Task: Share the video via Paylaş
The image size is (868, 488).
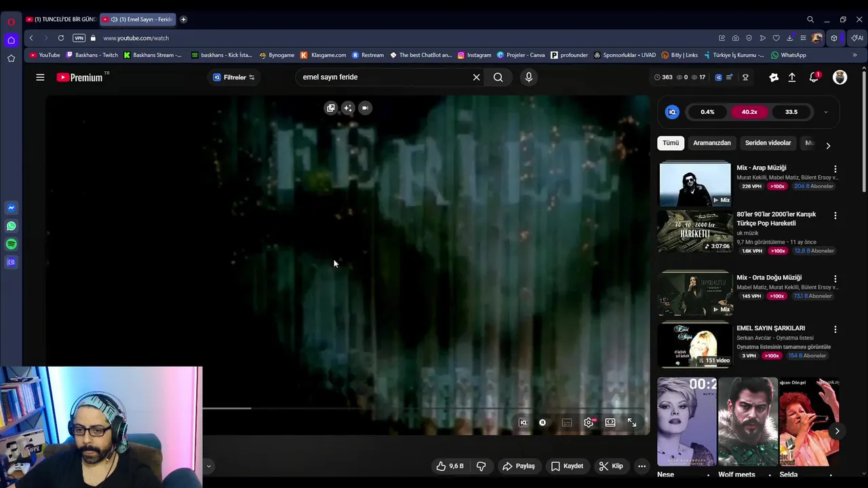Action: coord(519,466)
